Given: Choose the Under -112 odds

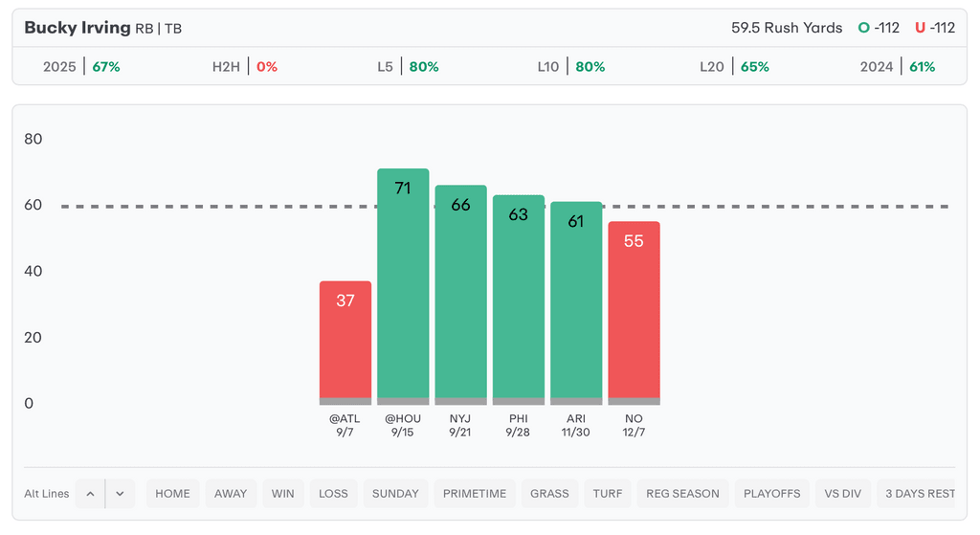Looking at the screenshot, I should click(935, 28).
